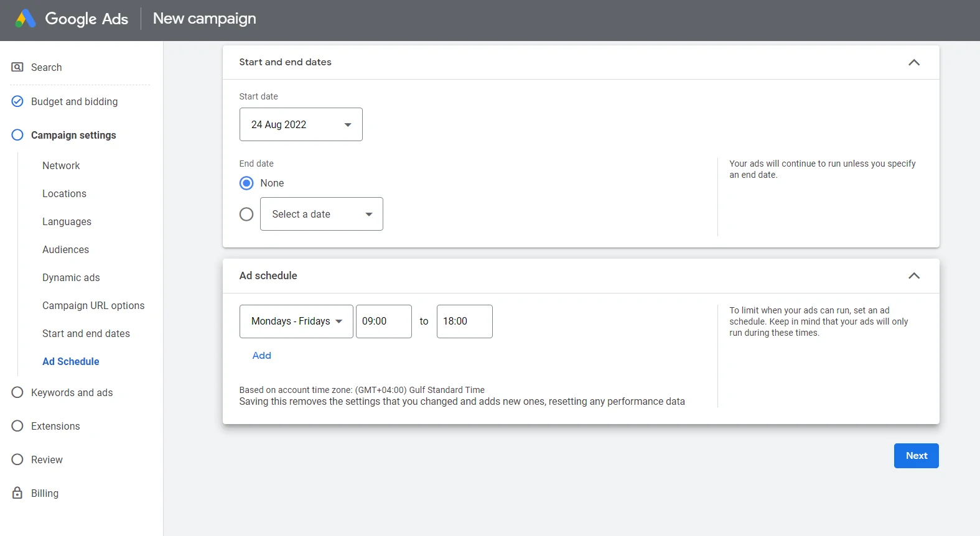This screenshot has width=980, height=536.
Task: Click the Search label in sidebar
Action: (x=47, y=67)
